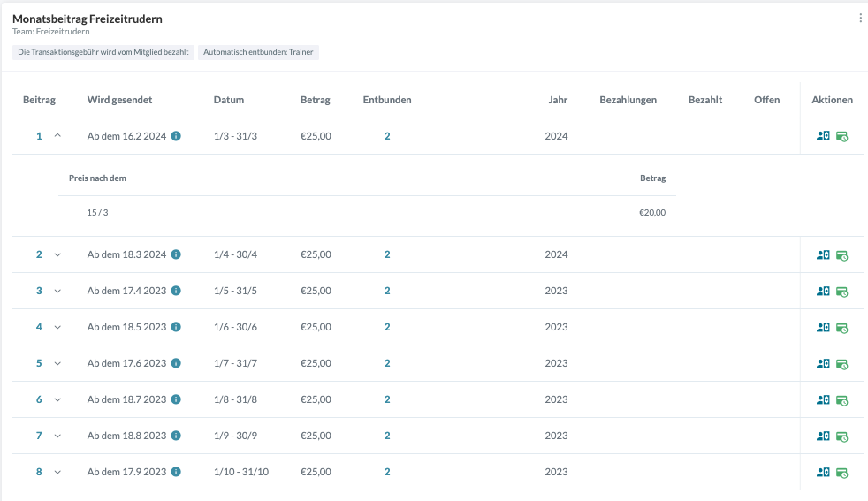Click the Transaktionsgebühr Mitglied bezahlt tag

pyautogui.click(x=103, y=52)
